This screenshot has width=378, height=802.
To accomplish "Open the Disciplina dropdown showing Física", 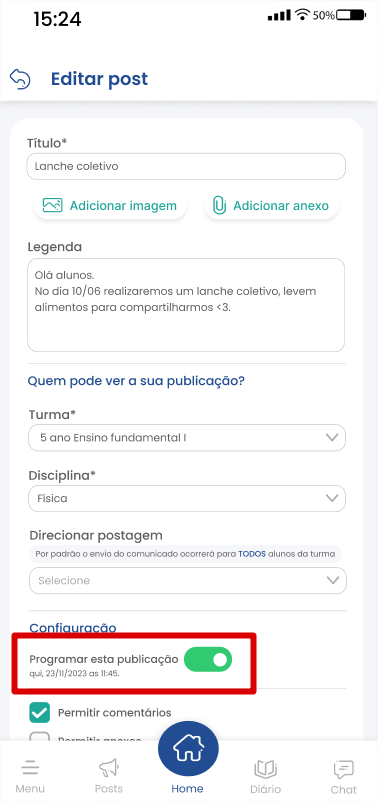I will [187, 498].
